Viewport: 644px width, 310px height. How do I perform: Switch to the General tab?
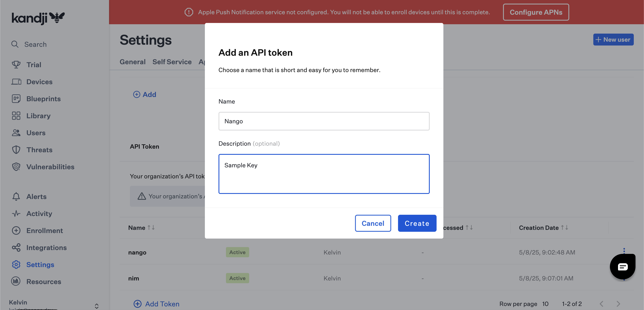tap(132, 62)
